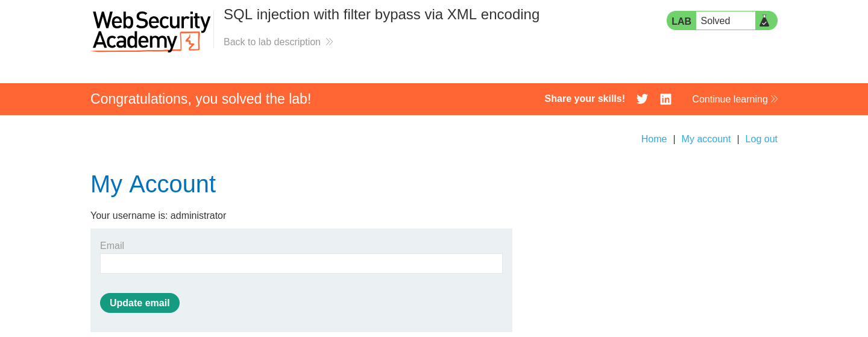Focus the Email input field
Screen dimensions: 868x337
click(301, 263)
